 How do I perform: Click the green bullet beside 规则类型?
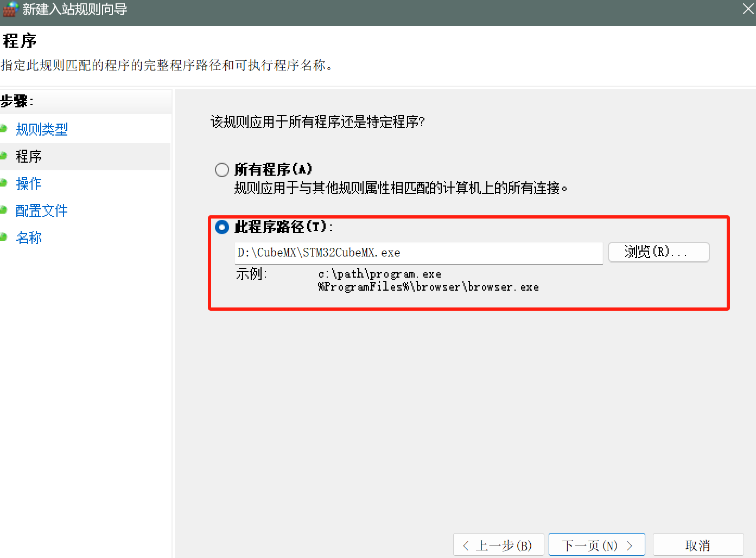3,129
